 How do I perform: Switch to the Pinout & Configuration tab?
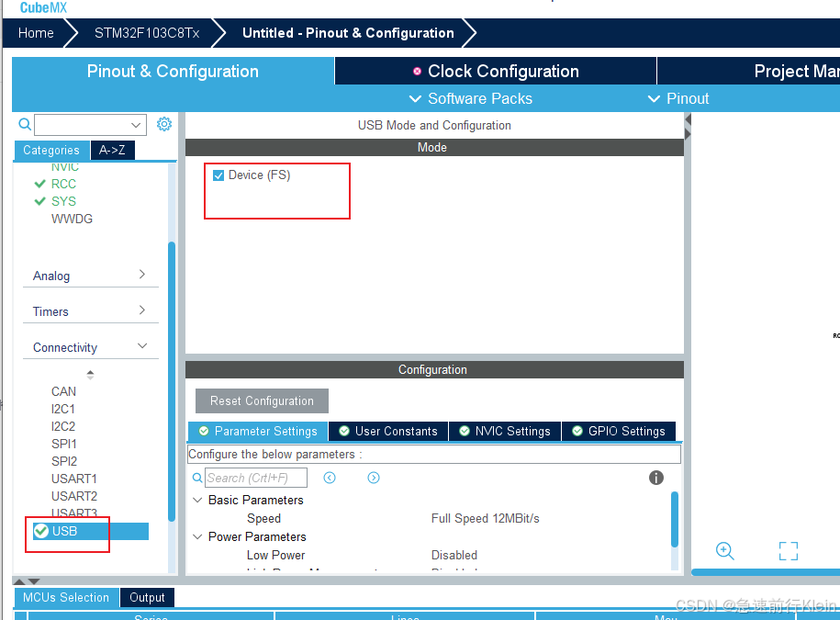pos(173,72)
